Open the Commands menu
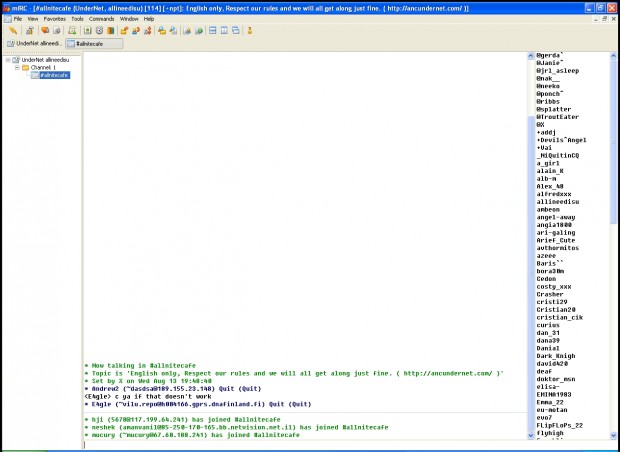The width and height of the screenshot is (620, 452). 101,19
